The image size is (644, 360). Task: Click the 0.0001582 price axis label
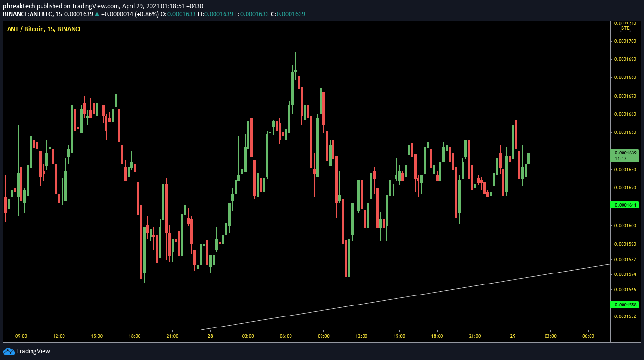click(x=626, y=260)
